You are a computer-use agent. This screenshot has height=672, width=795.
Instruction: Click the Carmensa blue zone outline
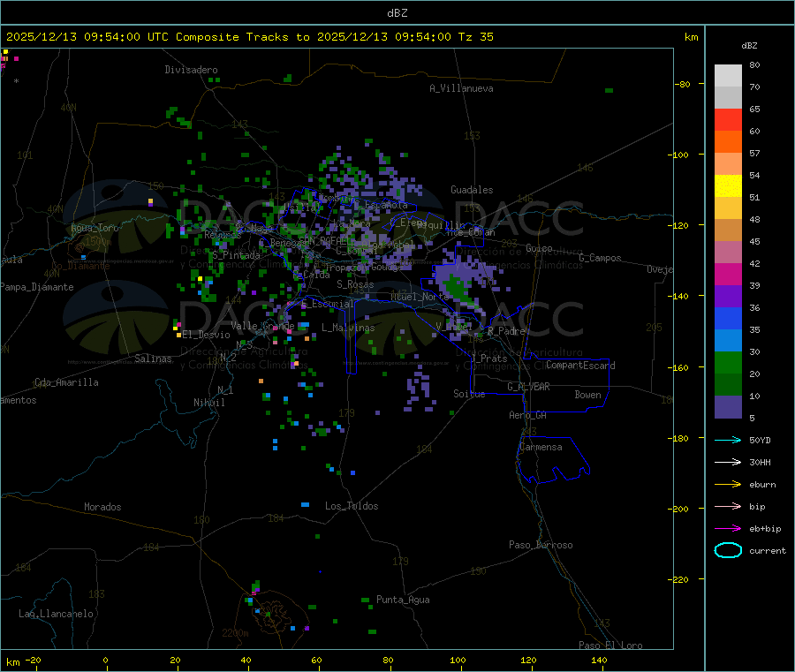click(x=553, y=459)
